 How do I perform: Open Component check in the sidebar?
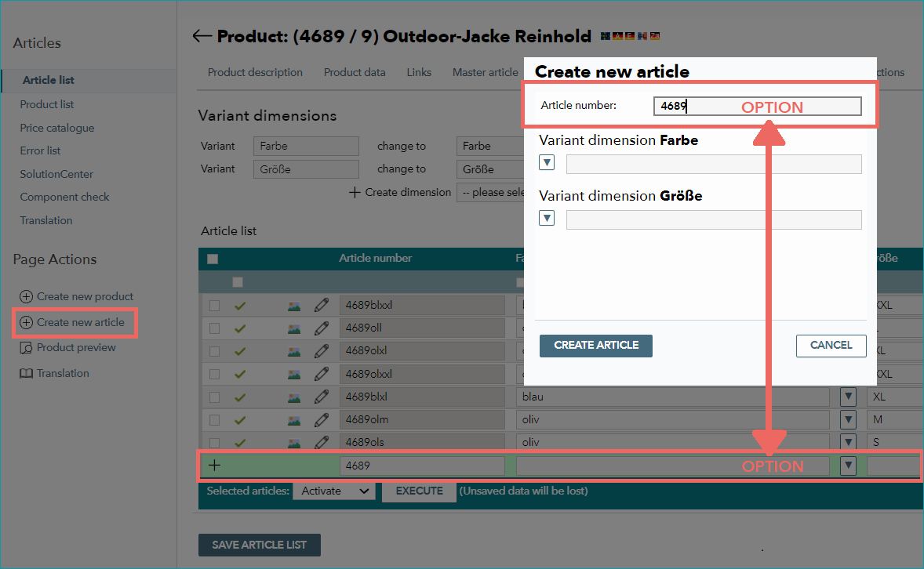[65, 197]
